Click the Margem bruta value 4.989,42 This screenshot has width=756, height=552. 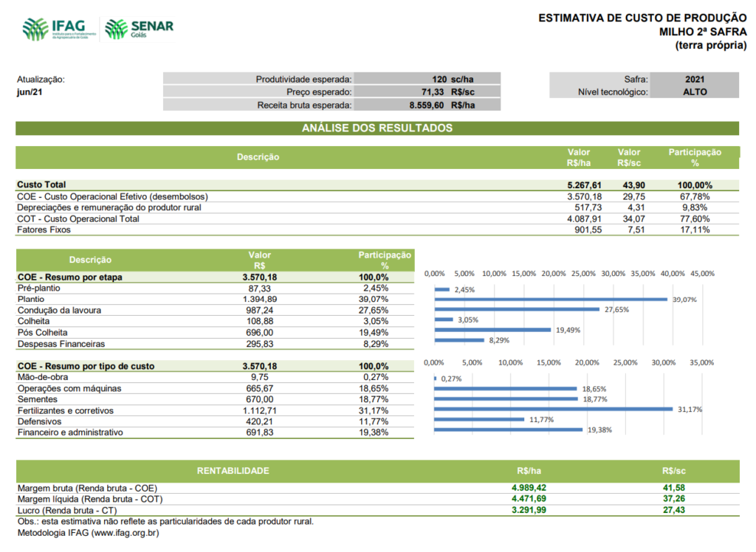coord(529,488)
